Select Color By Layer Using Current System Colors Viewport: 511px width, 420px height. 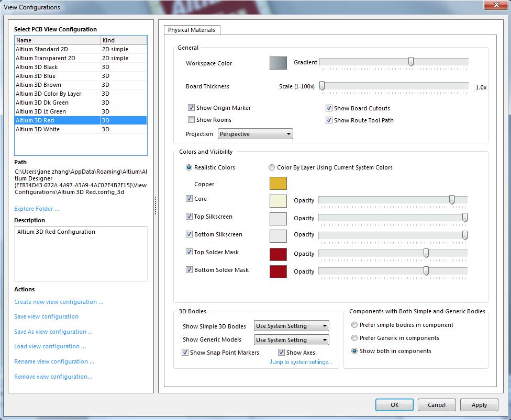pyautogui.click(x=272, y=168)
